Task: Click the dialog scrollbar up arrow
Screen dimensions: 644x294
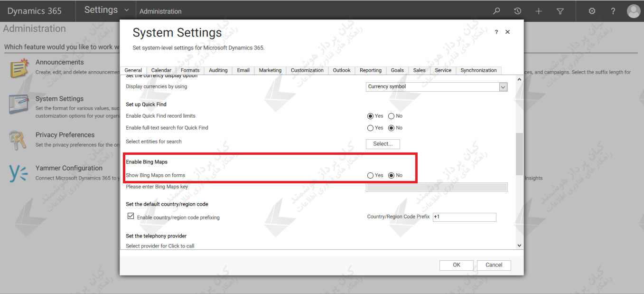Action: click(x=519, y=79)
